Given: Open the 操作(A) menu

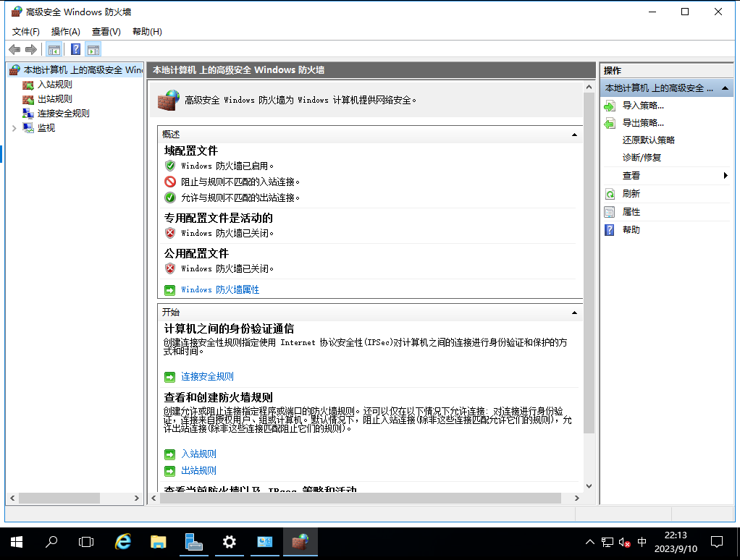Looking at the screenshot, I should point(66,32).
